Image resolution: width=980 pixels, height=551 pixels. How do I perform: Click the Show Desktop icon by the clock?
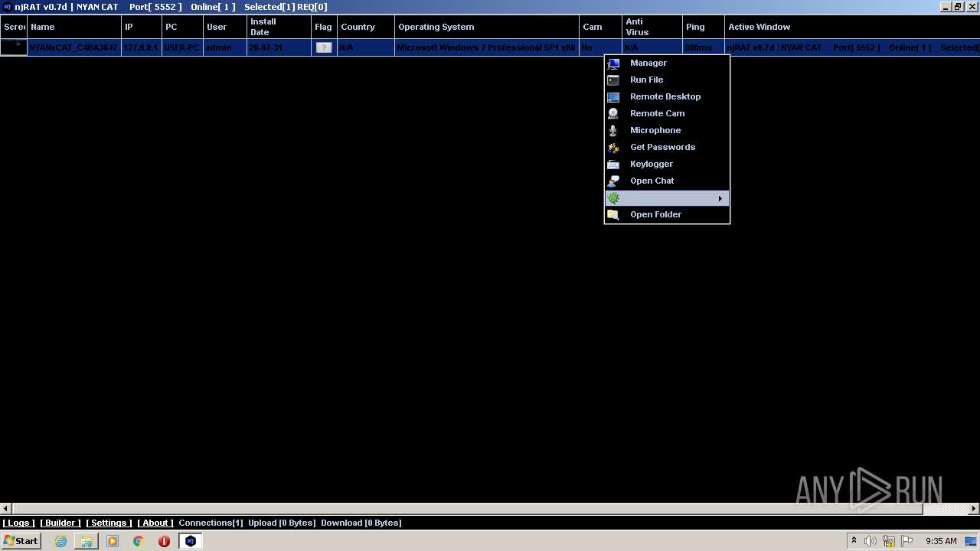[x=972, y=541]
